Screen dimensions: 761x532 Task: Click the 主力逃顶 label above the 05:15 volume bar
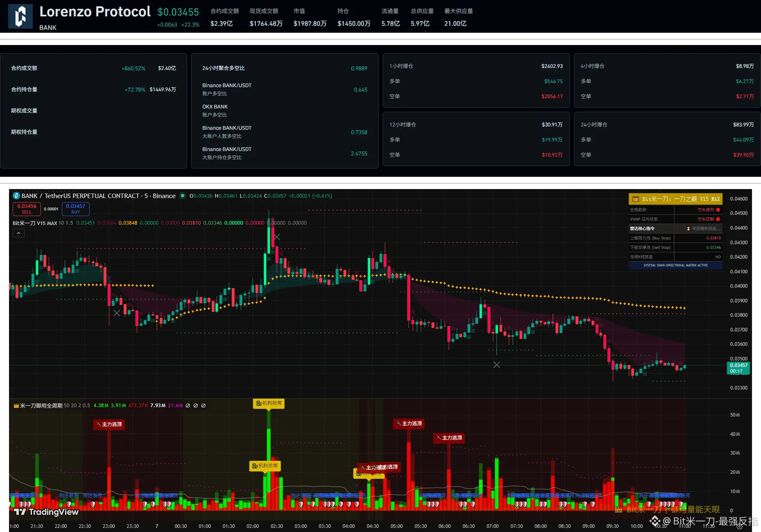(409, 424)
